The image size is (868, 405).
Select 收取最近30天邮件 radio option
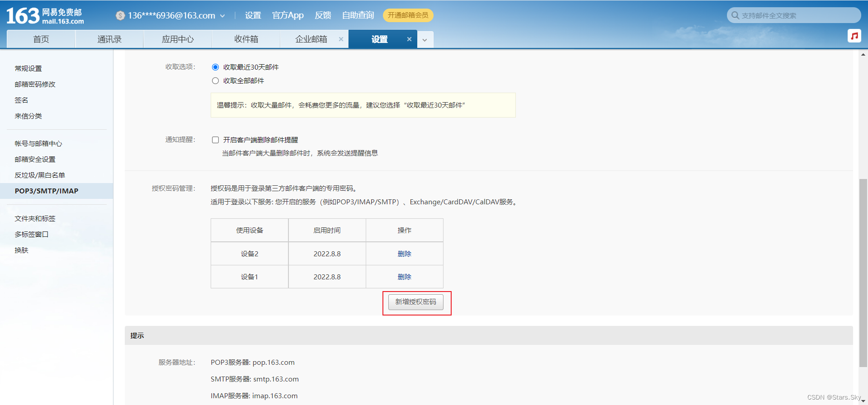pos(216,67)
